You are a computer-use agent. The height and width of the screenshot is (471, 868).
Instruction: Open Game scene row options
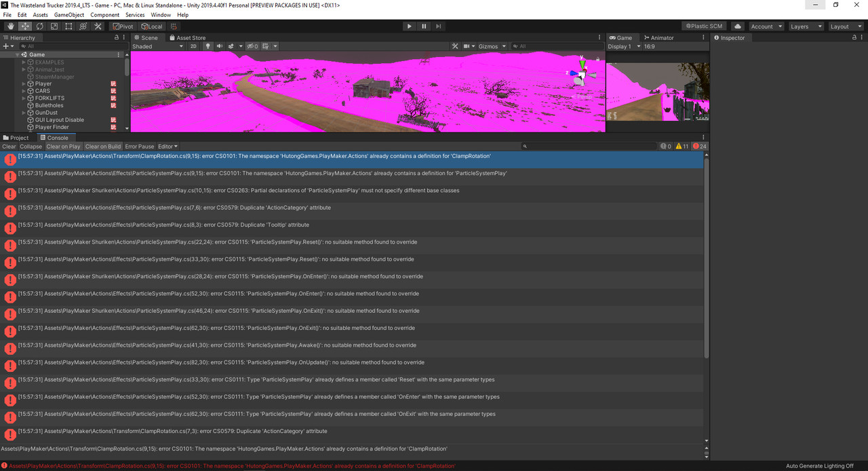point(119,55)
